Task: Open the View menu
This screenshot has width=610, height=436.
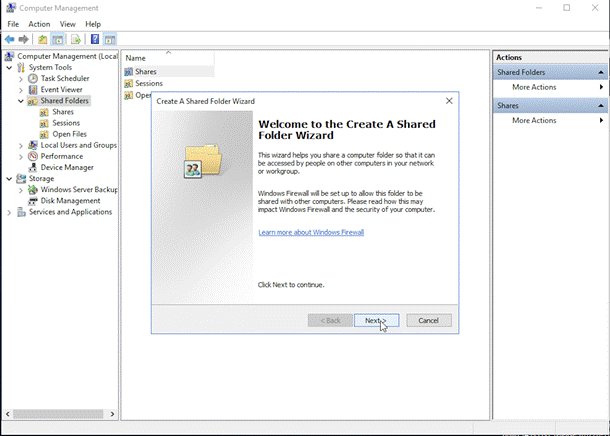Action: pyautogui.click(x=68, y=24)
